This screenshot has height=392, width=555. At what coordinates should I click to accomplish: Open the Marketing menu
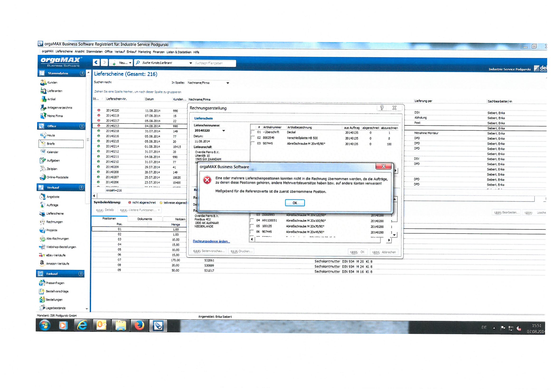pos(145,52)
